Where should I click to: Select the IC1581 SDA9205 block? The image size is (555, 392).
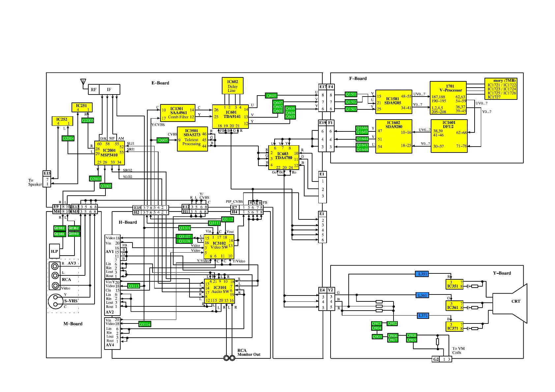click(394, 102)
